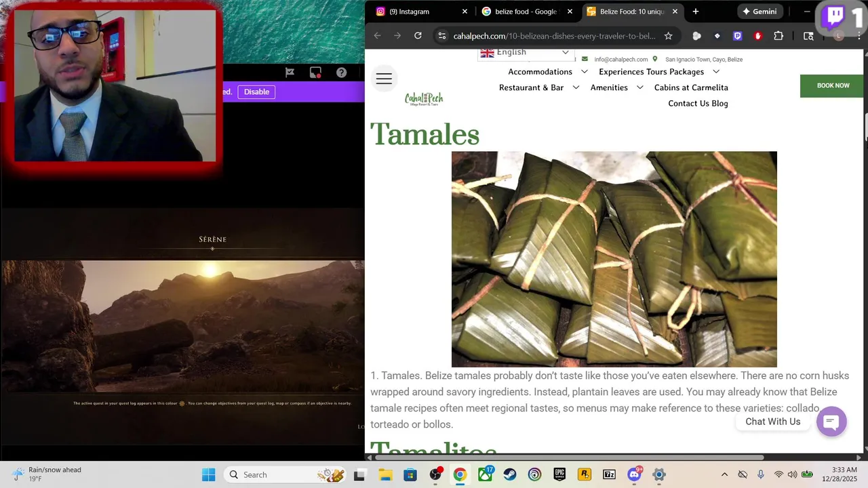Open the Windows Start menu
The width and height of the screenshot is (868, 488).
coord(208,474)
